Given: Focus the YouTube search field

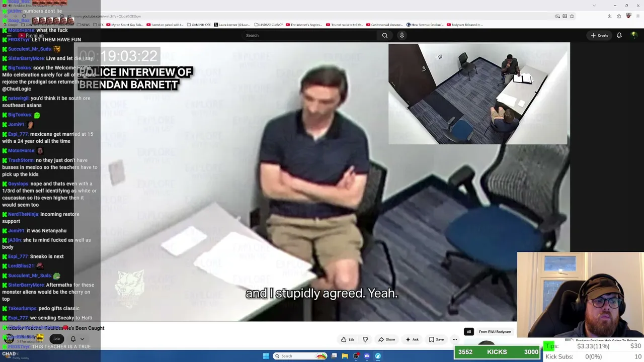Looking at the screenshot, I should 310,35.
